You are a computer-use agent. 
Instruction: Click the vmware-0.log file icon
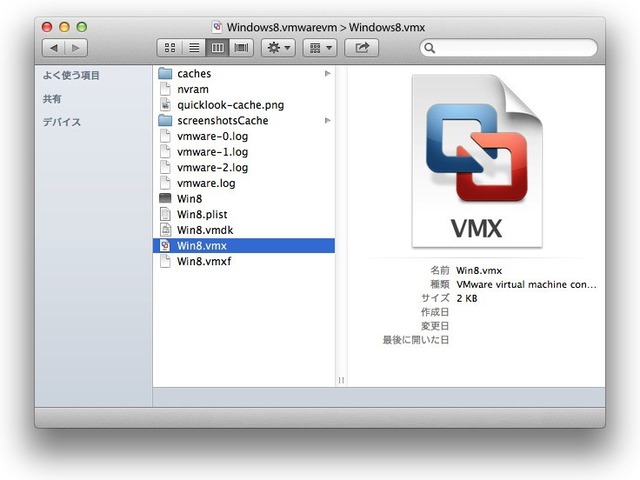tap(165, 136)
